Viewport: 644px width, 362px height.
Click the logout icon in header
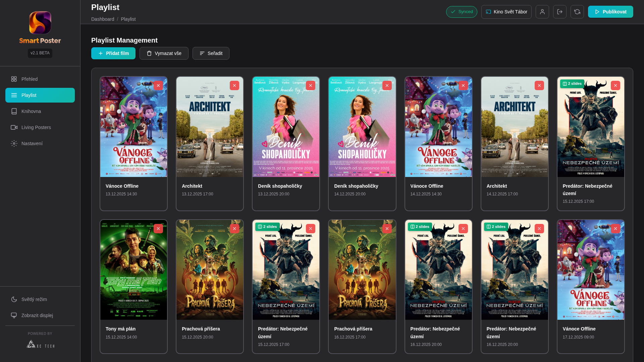(x=559, y=12)
